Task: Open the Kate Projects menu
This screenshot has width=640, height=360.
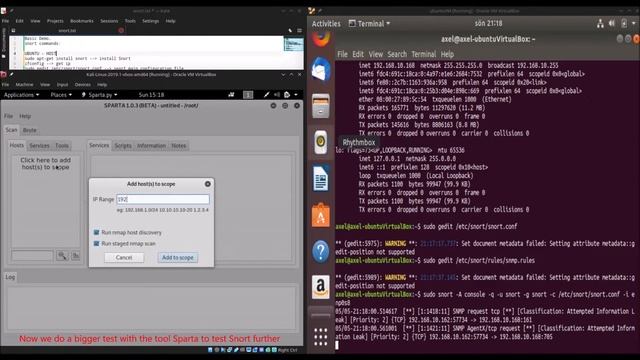Action: point(55,21)
